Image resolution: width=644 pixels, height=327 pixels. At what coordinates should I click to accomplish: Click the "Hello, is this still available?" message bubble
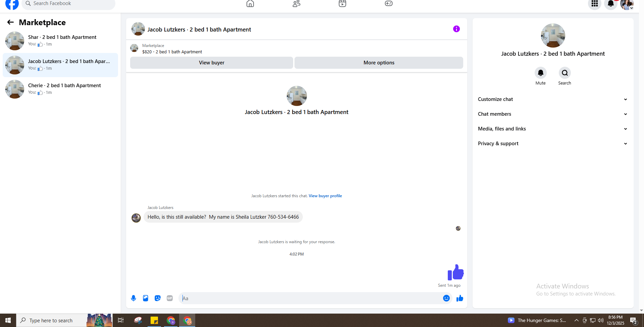point(223,217)
